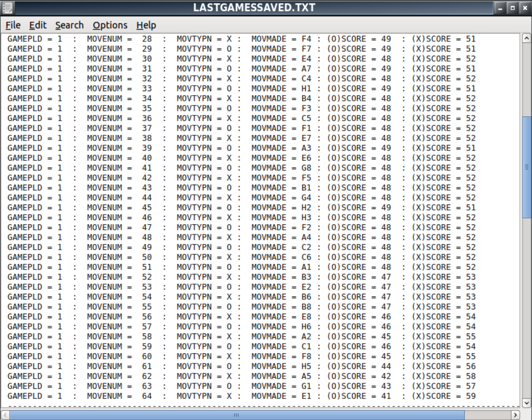Click MOVENUM value 40
The image size is (532, 420).
(x=147, y=158)
